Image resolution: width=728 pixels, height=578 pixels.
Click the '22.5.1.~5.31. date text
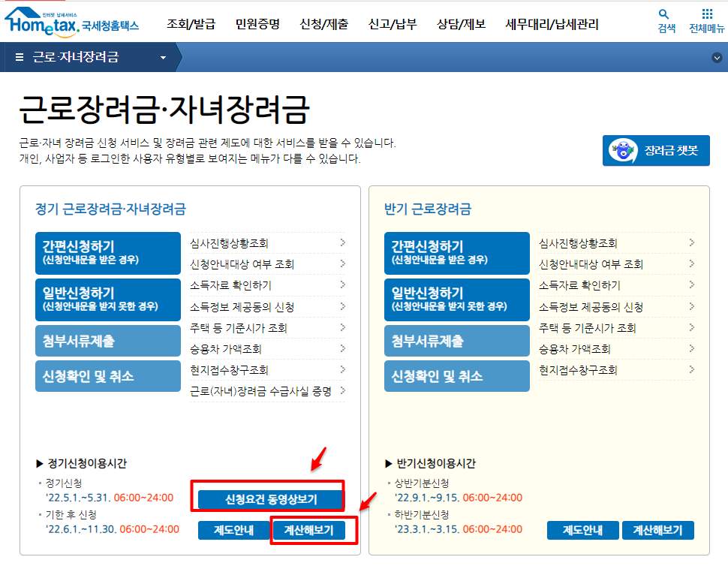tap(78, 498)
